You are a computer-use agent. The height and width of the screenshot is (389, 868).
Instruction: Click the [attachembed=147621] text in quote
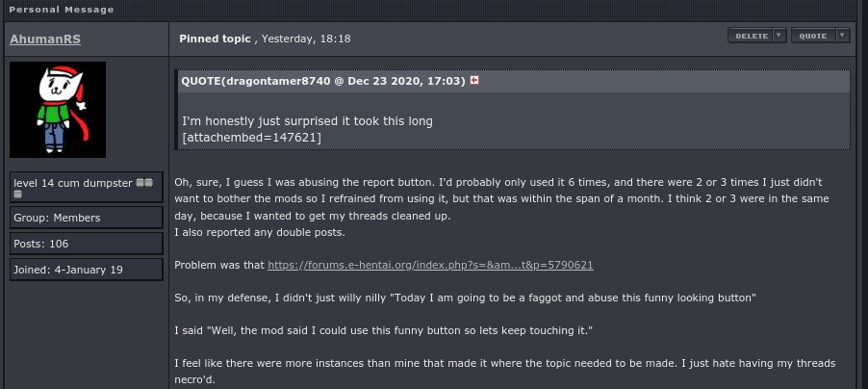click(251, 138)
